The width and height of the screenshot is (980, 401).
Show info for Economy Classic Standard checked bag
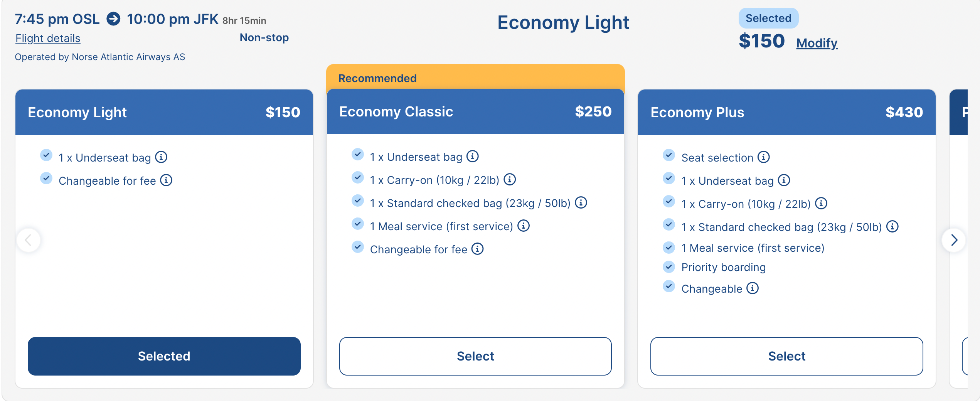point(581,203)
